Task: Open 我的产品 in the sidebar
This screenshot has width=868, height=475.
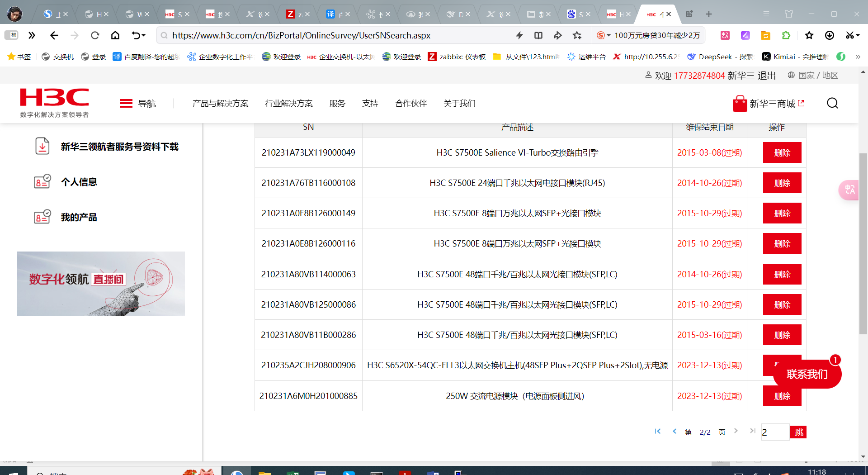Action: click(x=79, y=217)
